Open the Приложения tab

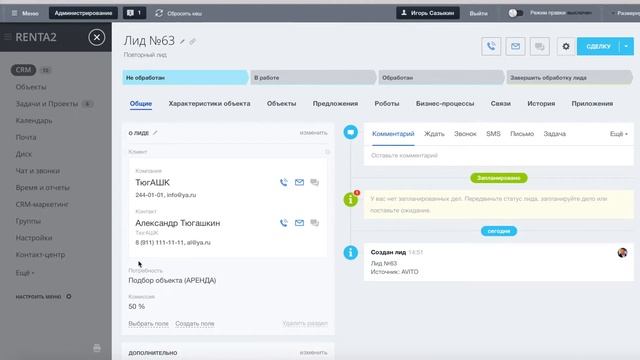click(x=592, y=104)
